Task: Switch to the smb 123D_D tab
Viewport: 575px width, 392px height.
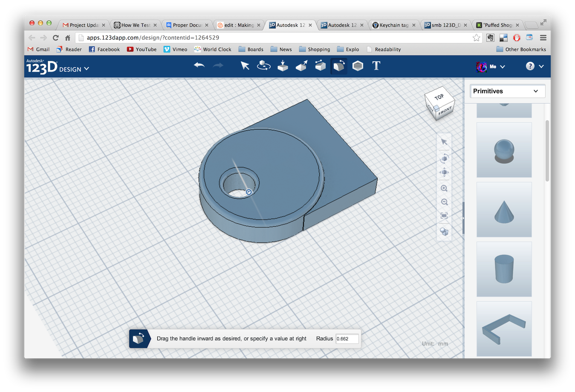Action: coord(445,25)
